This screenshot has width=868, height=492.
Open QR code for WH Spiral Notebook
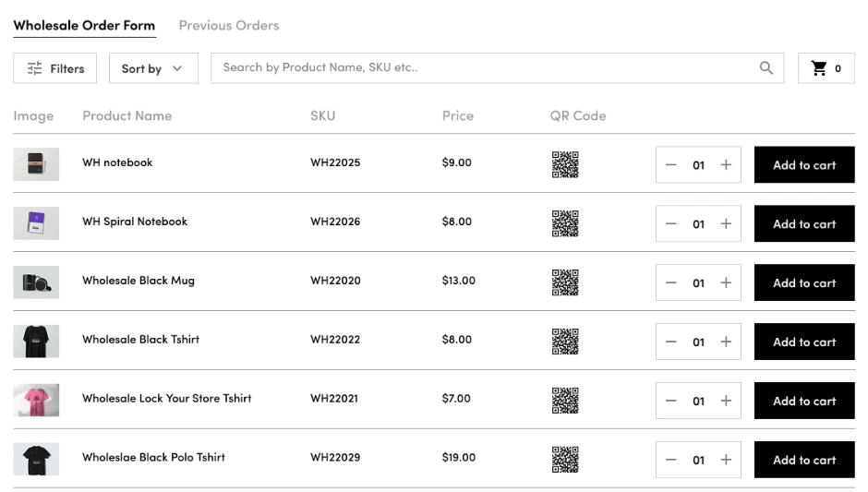coord(565,223)
